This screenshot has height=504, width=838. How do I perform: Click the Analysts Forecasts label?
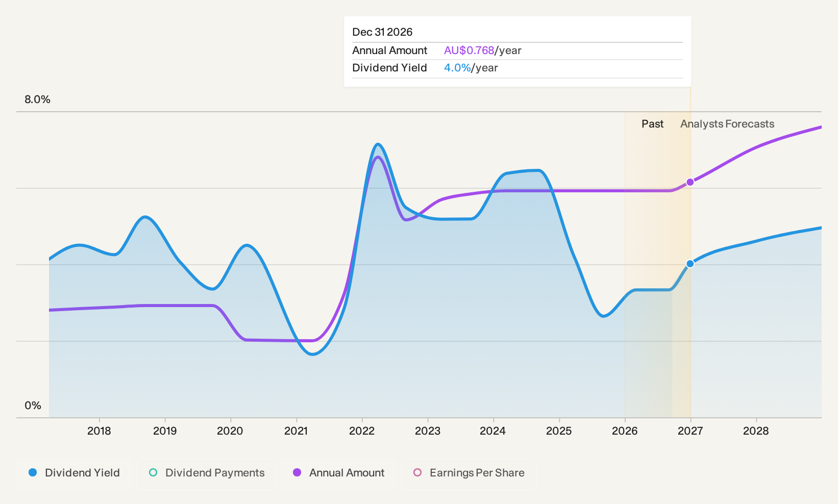coord(727,124)
